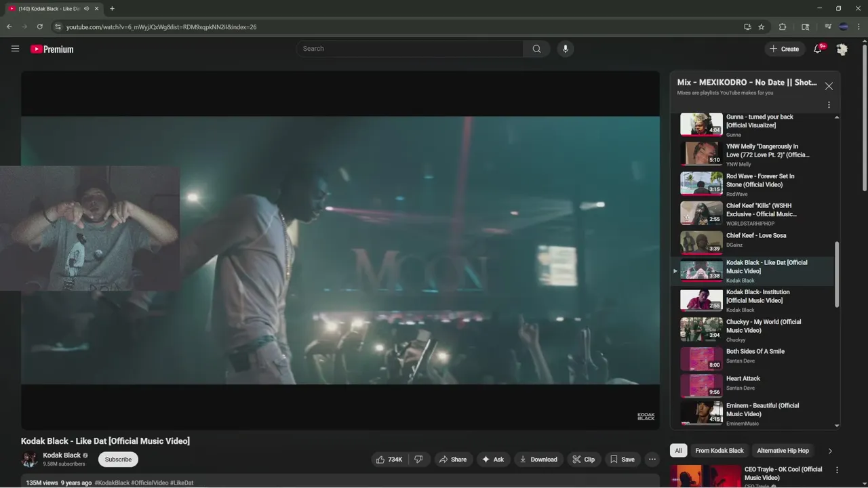
Task: Go back with the browser back arrow
Action: (9, 27)
